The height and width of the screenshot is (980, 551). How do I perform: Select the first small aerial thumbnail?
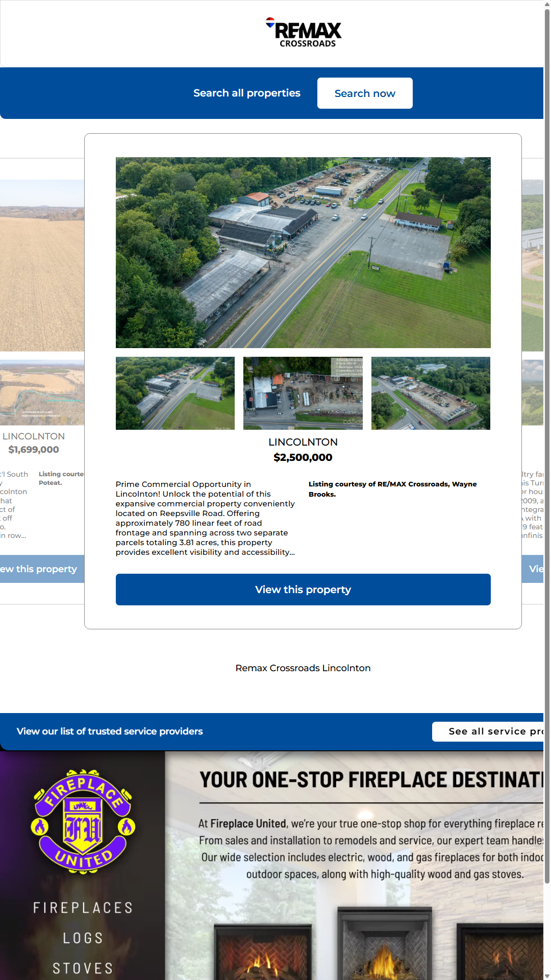(175, 393)
